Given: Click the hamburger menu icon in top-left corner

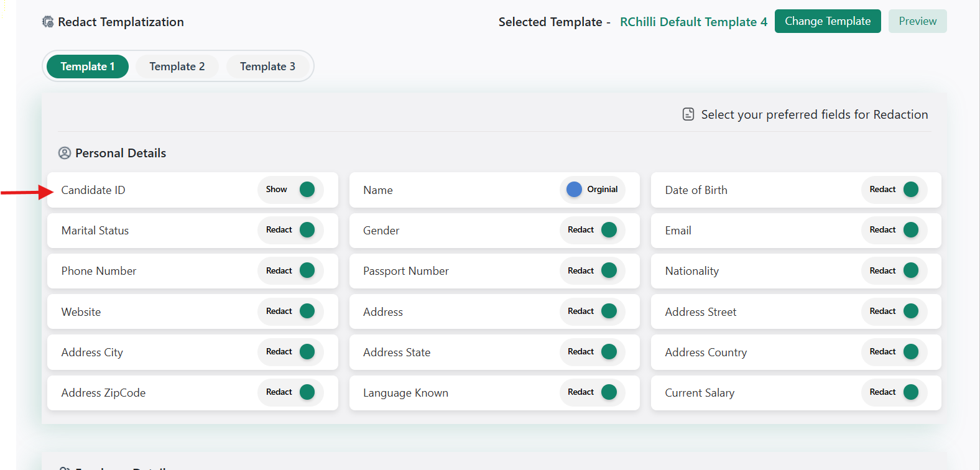Looking at the screenshot, I should 9,9.
